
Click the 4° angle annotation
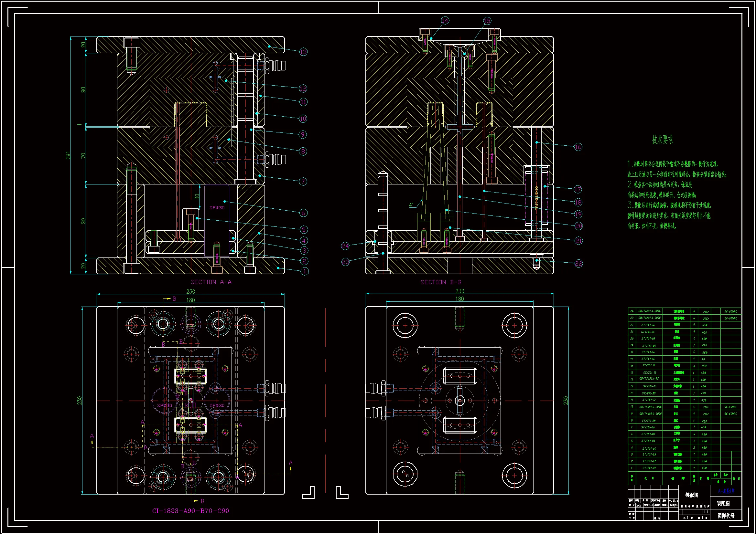pos(411,205)
